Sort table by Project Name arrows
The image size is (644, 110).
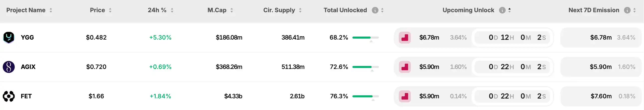click(51, 10)
